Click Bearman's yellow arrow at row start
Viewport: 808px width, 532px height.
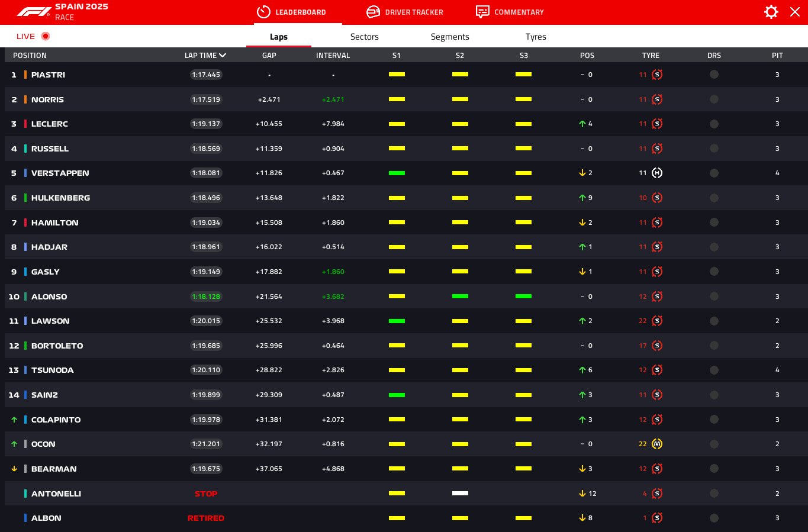click(14, 469)
